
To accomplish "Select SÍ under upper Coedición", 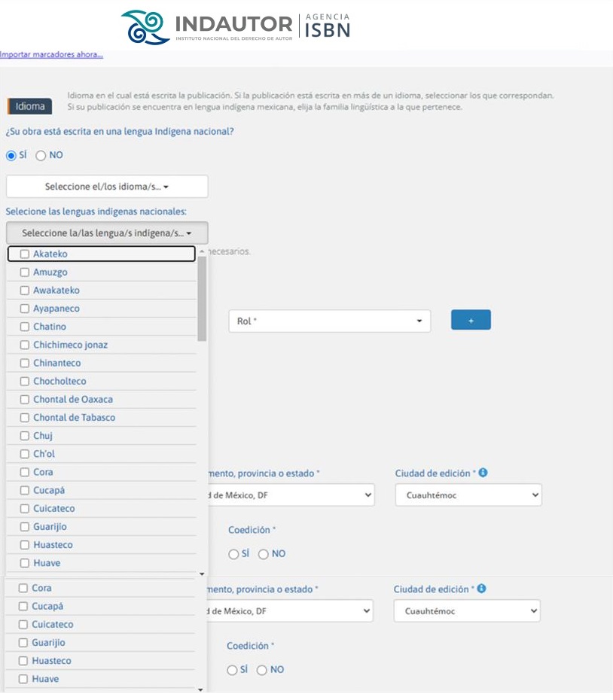I will point(233,554).
